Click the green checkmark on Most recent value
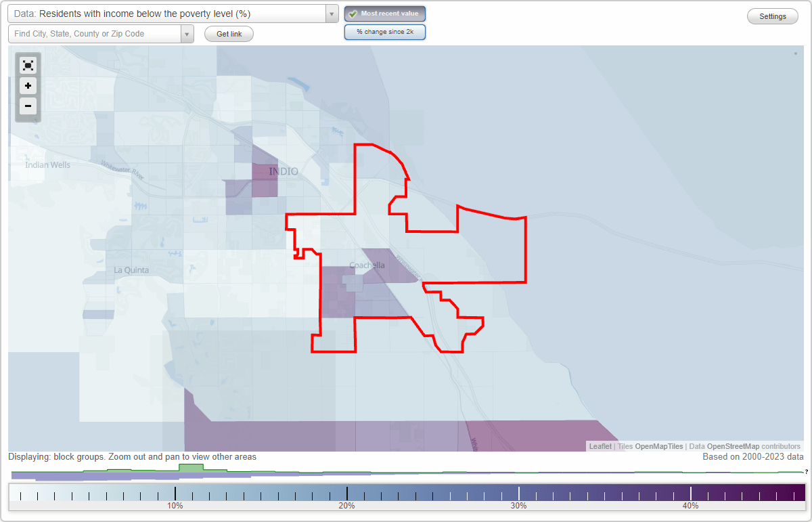Image resolution: width=812 pixels, height=522 pixels. [353, 14]
